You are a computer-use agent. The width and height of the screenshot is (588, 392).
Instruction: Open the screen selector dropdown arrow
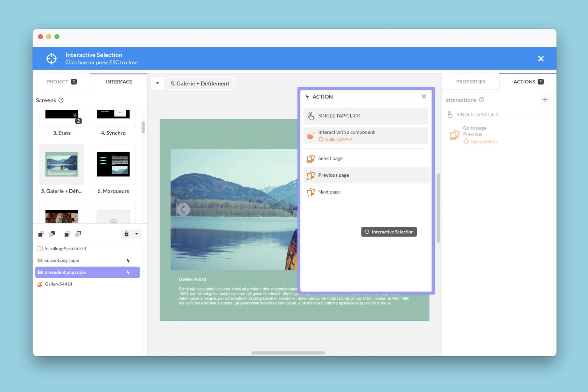coord(157,83)
